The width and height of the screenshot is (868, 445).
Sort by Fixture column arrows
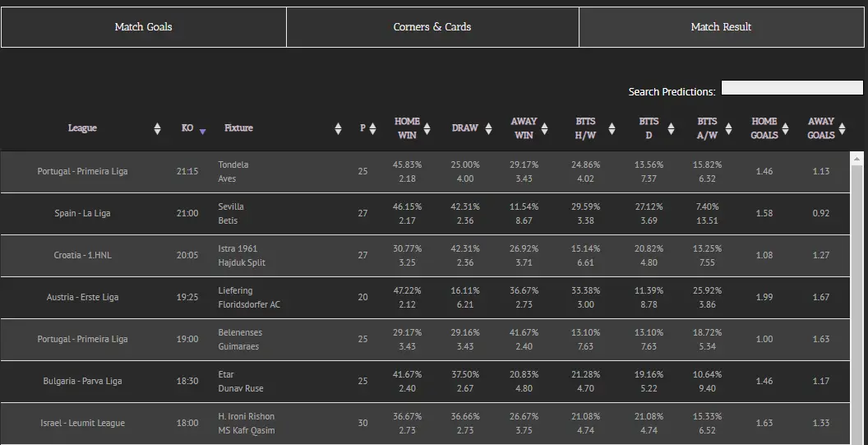coord(338,128)
